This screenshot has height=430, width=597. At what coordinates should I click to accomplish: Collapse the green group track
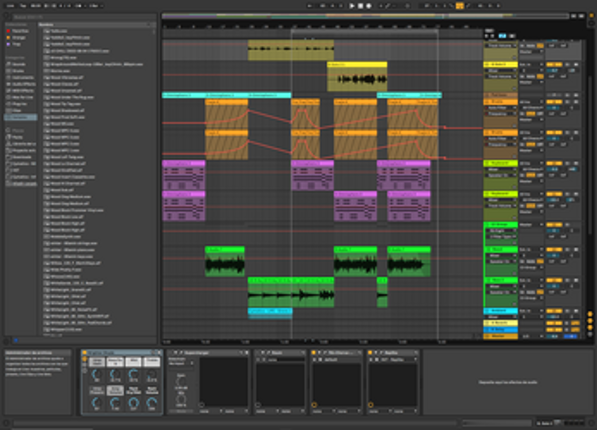[487, 225]
